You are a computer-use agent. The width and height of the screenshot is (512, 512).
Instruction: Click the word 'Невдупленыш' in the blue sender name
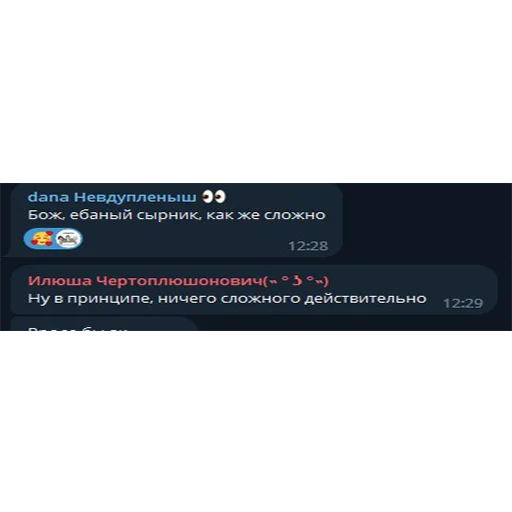point(135,197)
